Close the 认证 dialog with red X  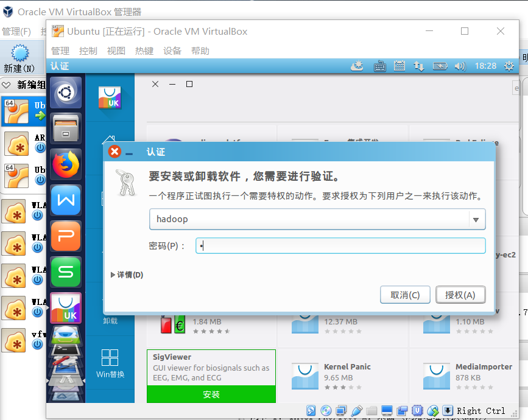click(x=114, y=152)
